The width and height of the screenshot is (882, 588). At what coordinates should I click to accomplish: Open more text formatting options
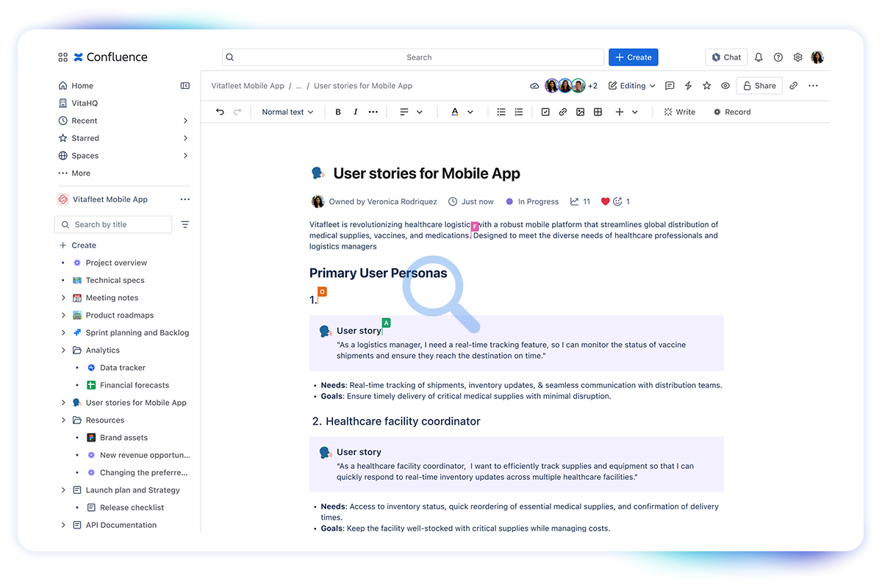[x=373, y=112]
